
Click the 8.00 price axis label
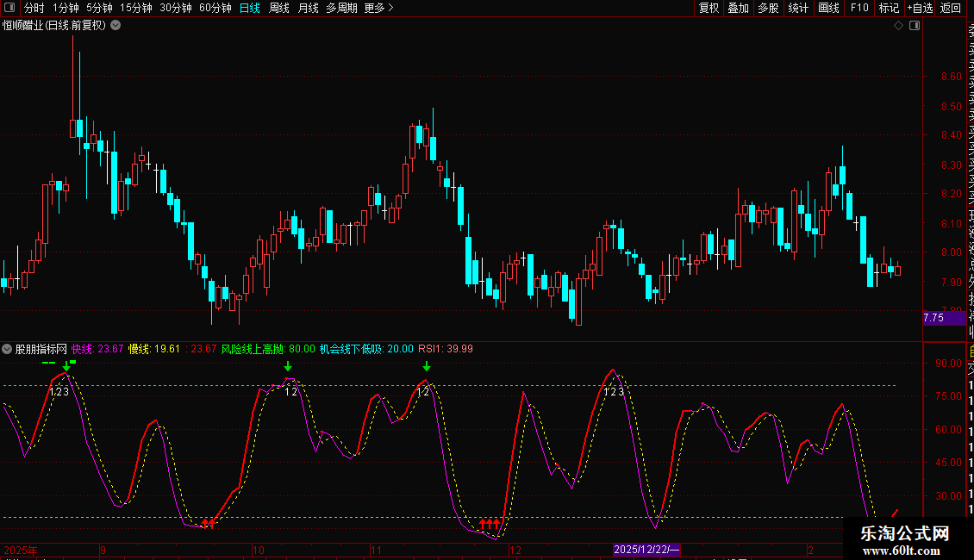951,252
